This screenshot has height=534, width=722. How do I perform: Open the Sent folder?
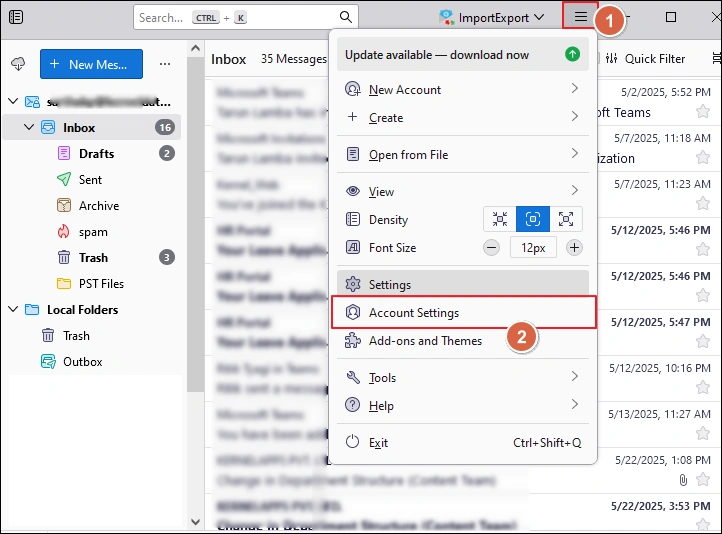90,180
